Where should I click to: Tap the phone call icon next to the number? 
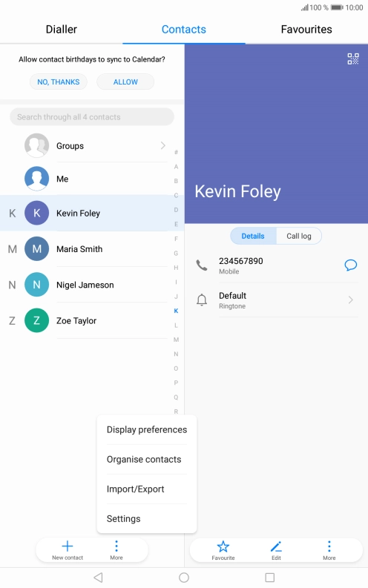[x=202, y=265]
